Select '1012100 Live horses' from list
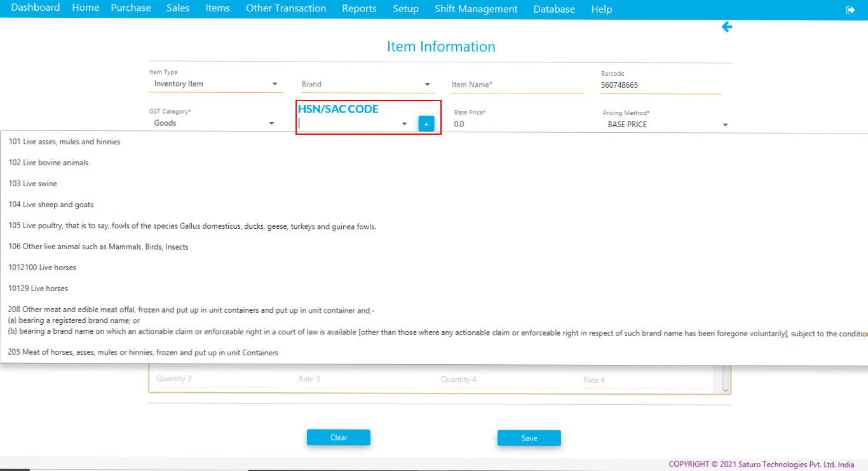Viewport: 868px width, 471px height. point(43,268)
